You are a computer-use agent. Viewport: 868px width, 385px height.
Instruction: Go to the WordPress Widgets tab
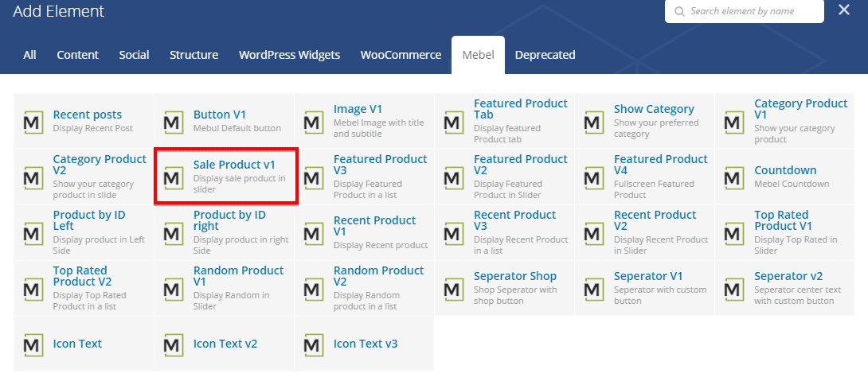pyautogui.click(x=289, y=55)
